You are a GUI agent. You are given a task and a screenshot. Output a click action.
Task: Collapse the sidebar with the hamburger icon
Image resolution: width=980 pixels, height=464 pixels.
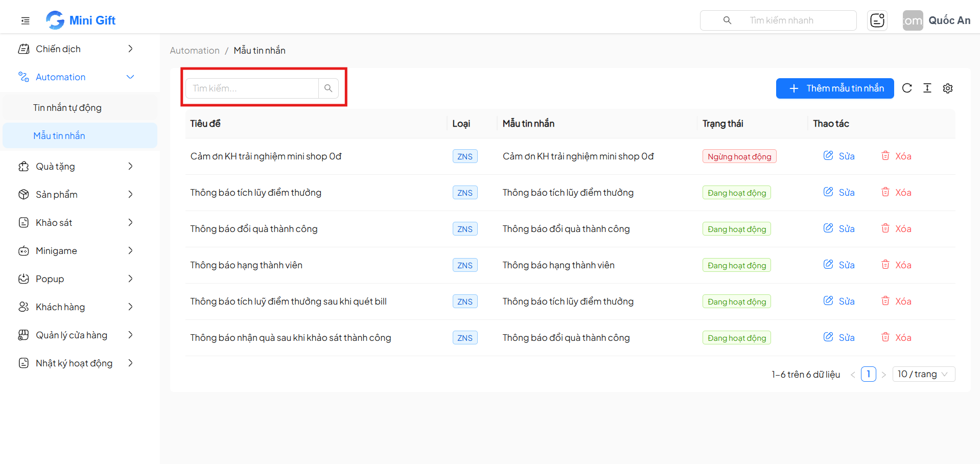[25, 20]
